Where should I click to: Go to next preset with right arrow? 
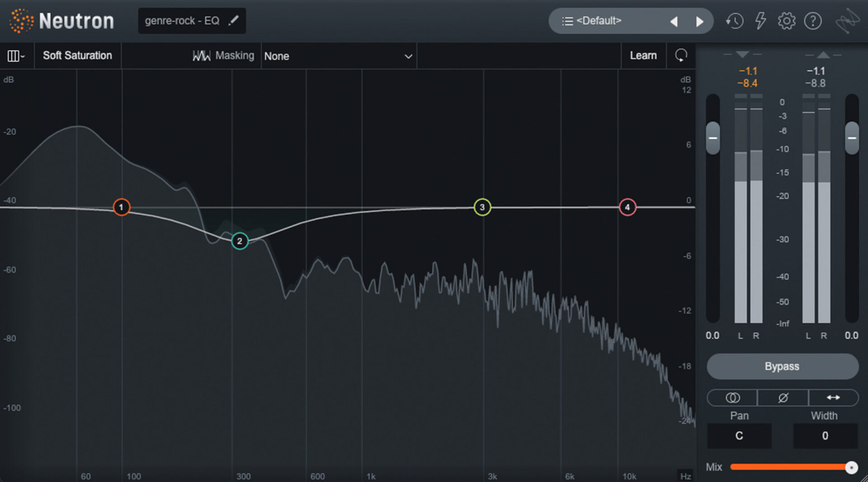pyautogui.click(x=700, y=21)
